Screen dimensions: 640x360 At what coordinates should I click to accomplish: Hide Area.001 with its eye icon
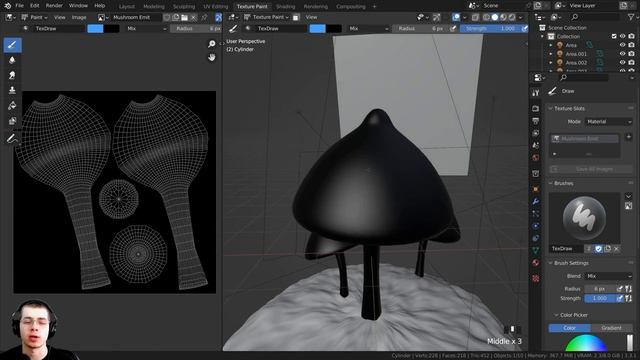click(x=622, y=53)
